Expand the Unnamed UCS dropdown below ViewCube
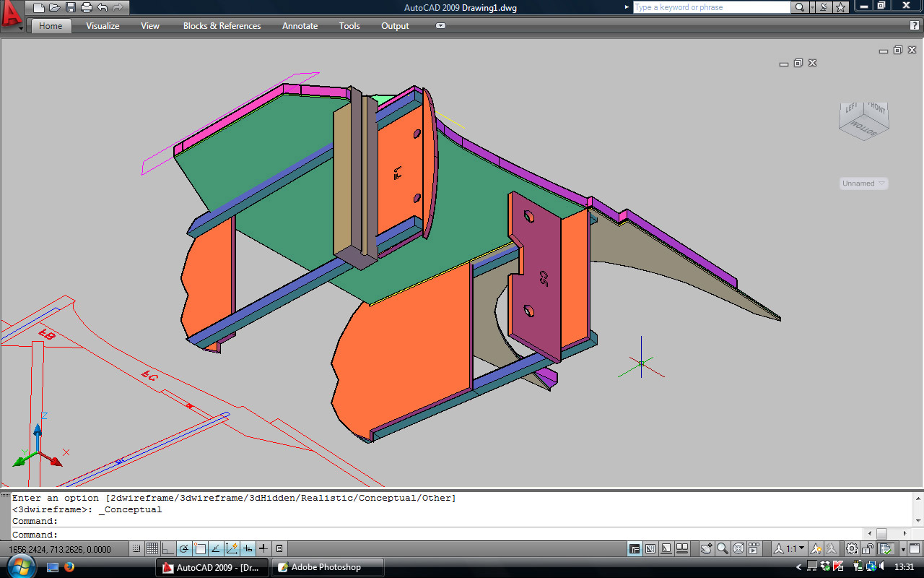This screenshot has width=924, height=578. coord(863,184)
